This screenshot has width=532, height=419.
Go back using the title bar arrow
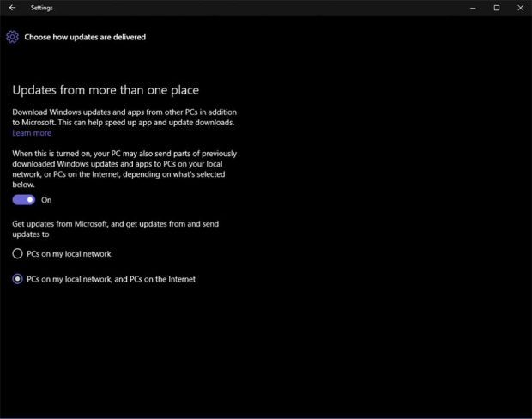[12, 8]
